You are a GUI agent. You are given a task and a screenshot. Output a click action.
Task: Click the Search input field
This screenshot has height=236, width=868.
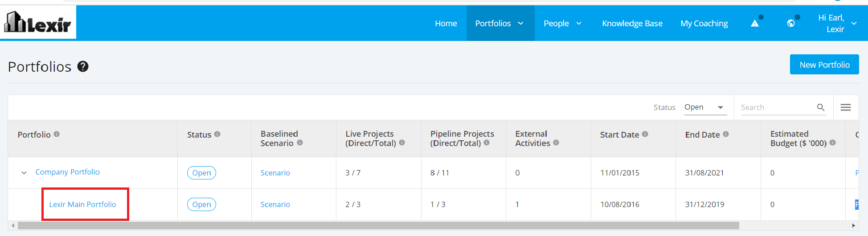[x=777, y=107]
